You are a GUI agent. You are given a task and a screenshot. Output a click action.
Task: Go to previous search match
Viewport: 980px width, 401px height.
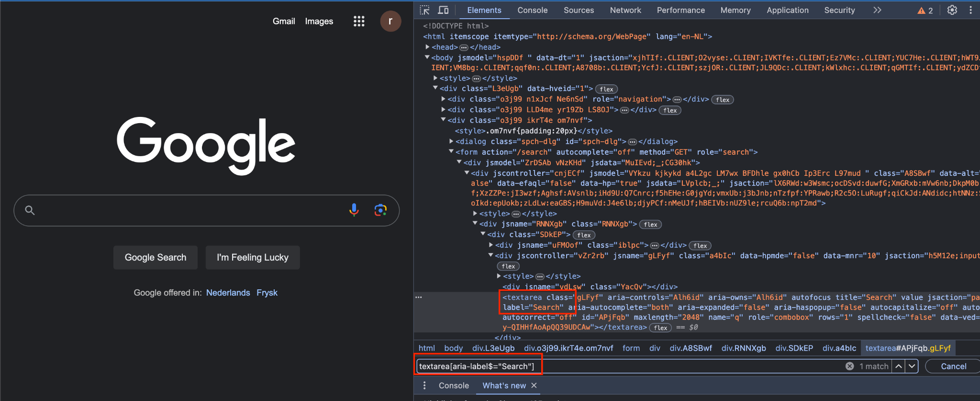899,366
